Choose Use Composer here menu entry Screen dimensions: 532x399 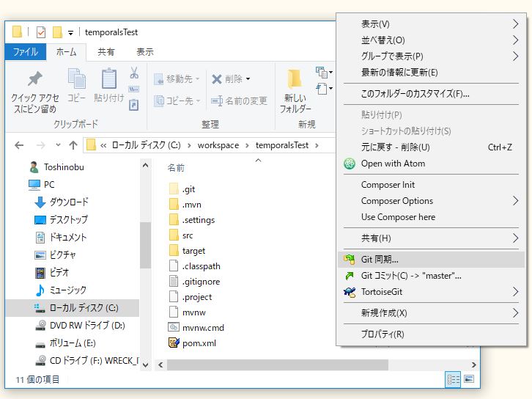[x=431, y=217]
